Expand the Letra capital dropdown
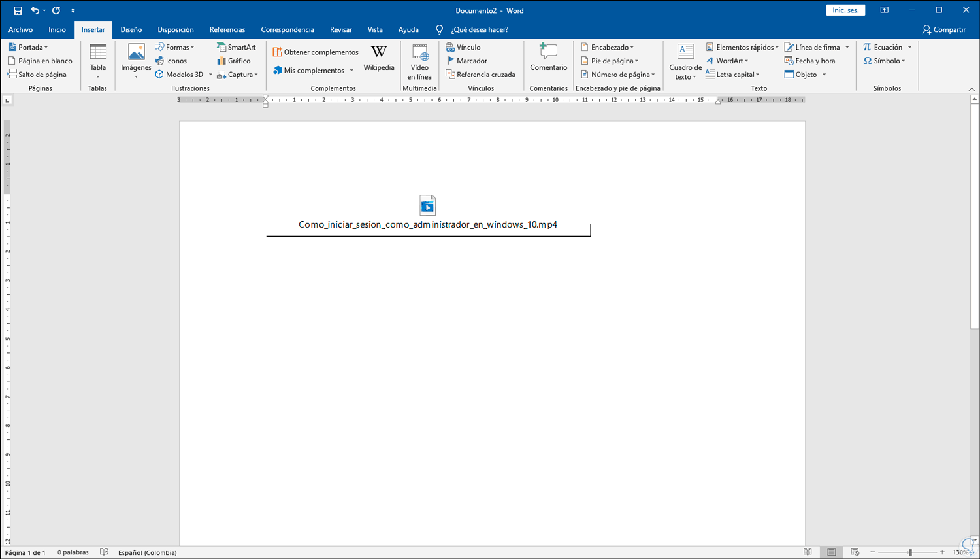Image resolution: width=980 pixels, height=559 pixels. tap(732, 75)
